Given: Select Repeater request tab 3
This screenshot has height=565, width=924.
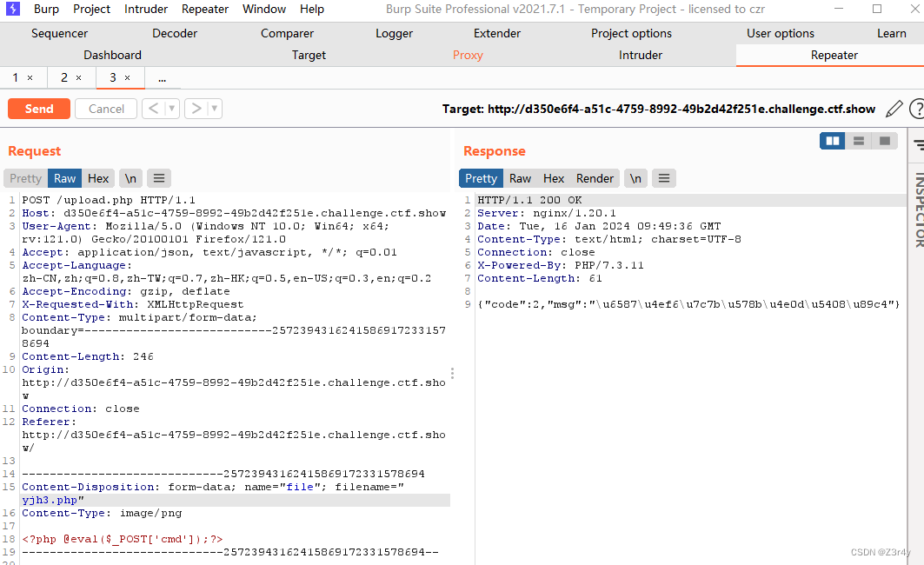Looking at the screenshot, I should point(113,77).
